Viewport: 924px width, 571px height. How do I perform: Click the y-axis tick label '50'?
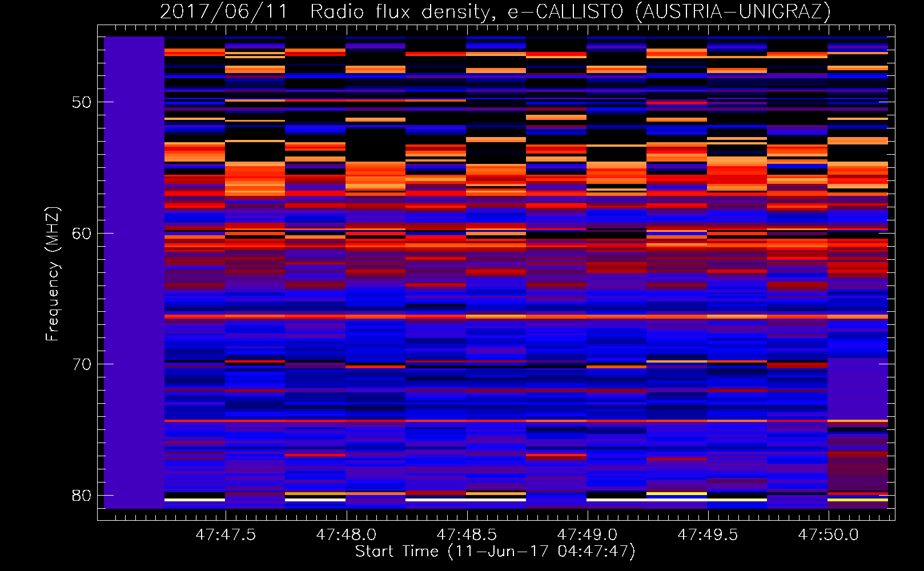[x=82, y=102]
